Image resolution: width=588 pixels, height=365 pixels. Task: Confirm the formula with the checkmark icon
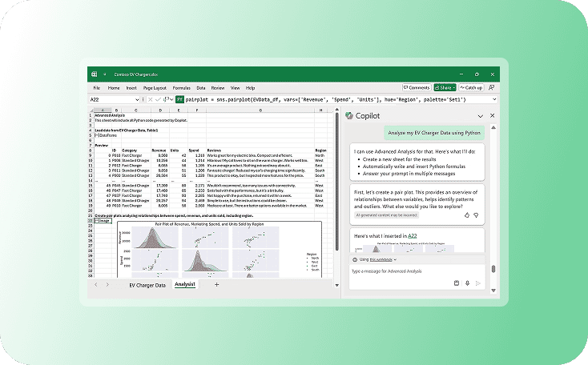pyautogui.click(x=158, y=99)
